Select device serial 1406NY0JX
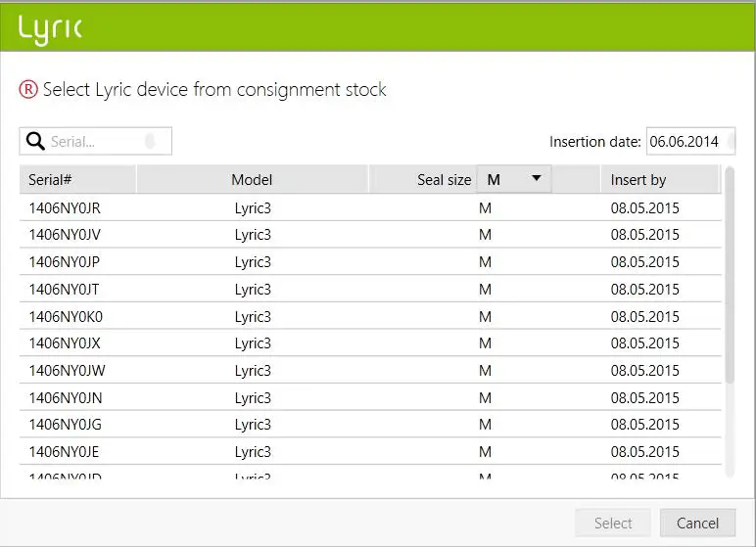The height and width of the screenshot is (547, 756). tap(65, 343)
